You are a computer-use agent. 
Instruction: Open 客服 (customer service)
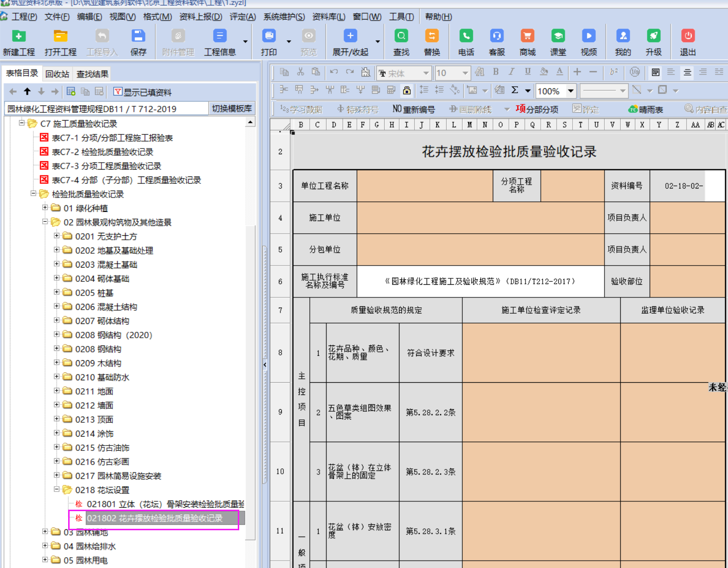tap(497, 42)
